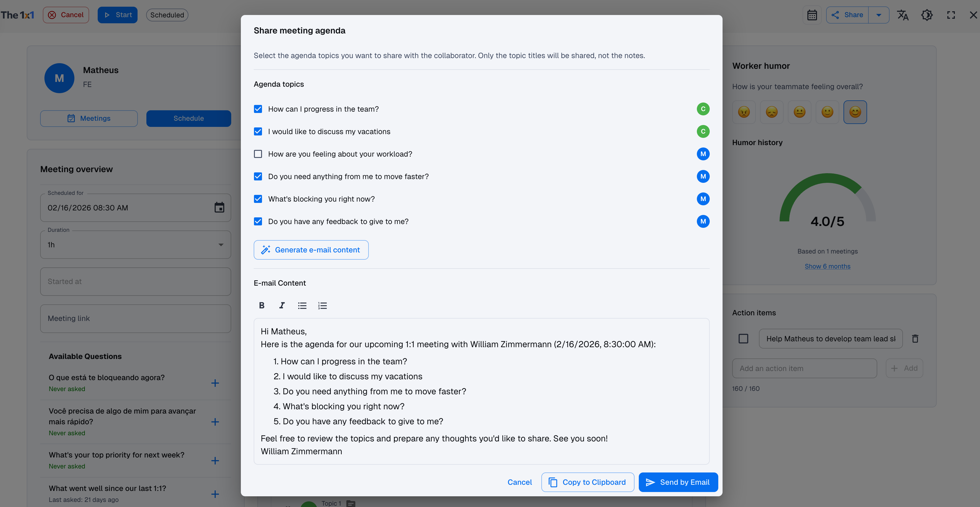The height and width of the screenshot is (507, 980).
Task: Open the Share dropdown arrow
Action: 878,15
